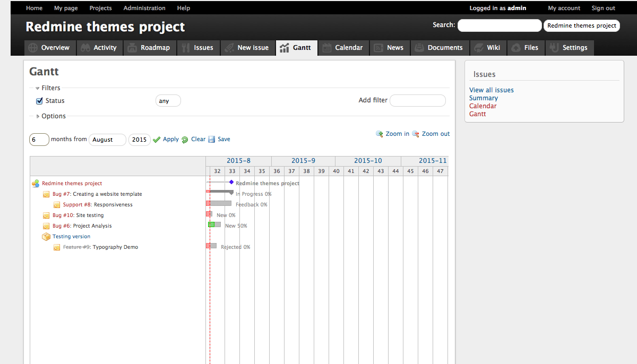Click View all issues in the sidebar
The width and height of the screenshot is (637, 364).
coord(492,90)
